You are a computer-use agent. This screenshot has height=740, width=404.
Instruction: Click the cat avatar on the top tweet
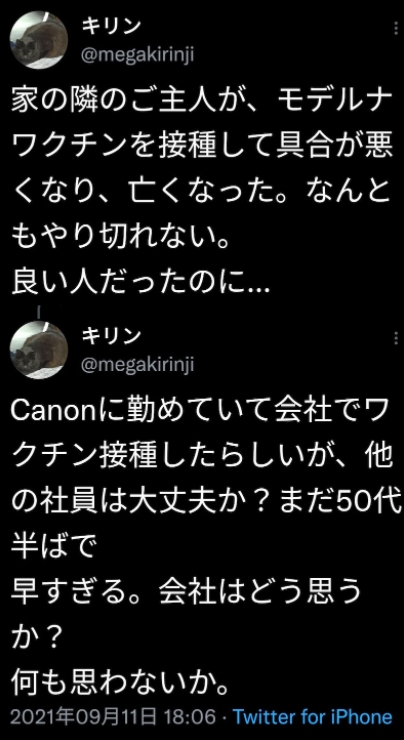(39, 40)
